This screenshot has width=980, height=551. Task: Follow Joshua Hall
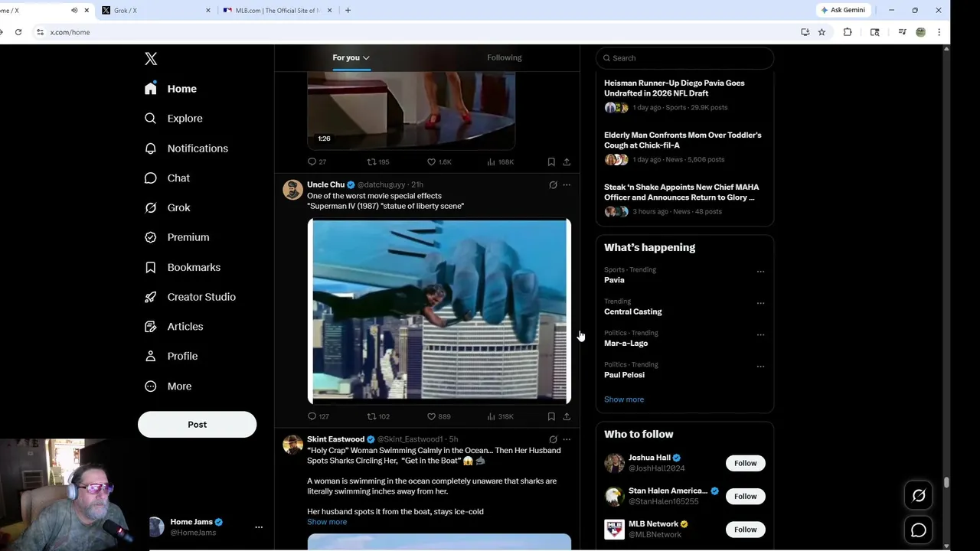pos(745,463)
